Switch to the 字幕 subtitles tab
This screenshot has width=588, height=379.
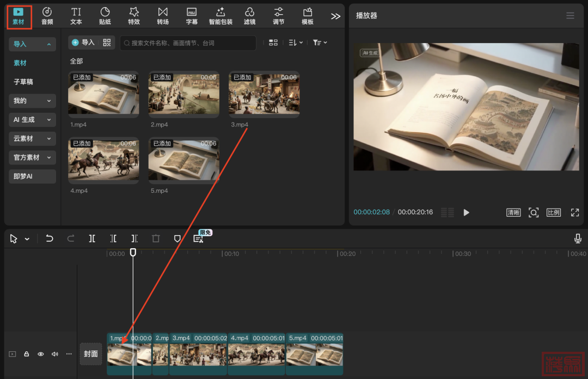[192, 16]
